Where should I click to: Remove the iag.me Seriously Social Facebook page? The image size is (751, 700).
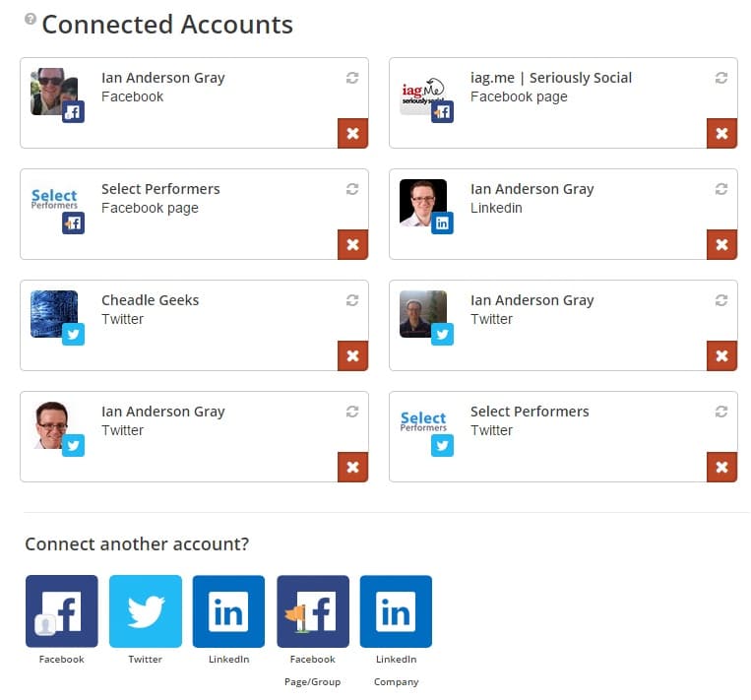click(x=721, y=133)
